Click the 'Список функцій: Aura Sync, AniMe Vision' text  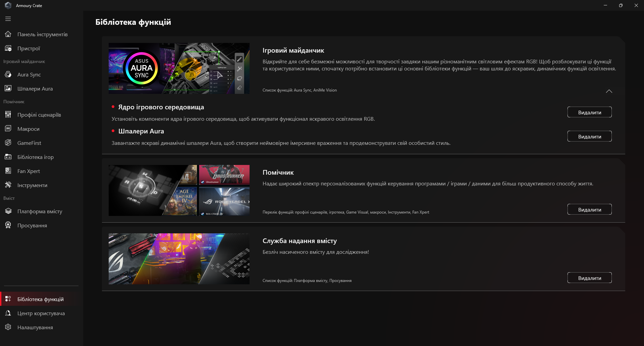point(300,90)
